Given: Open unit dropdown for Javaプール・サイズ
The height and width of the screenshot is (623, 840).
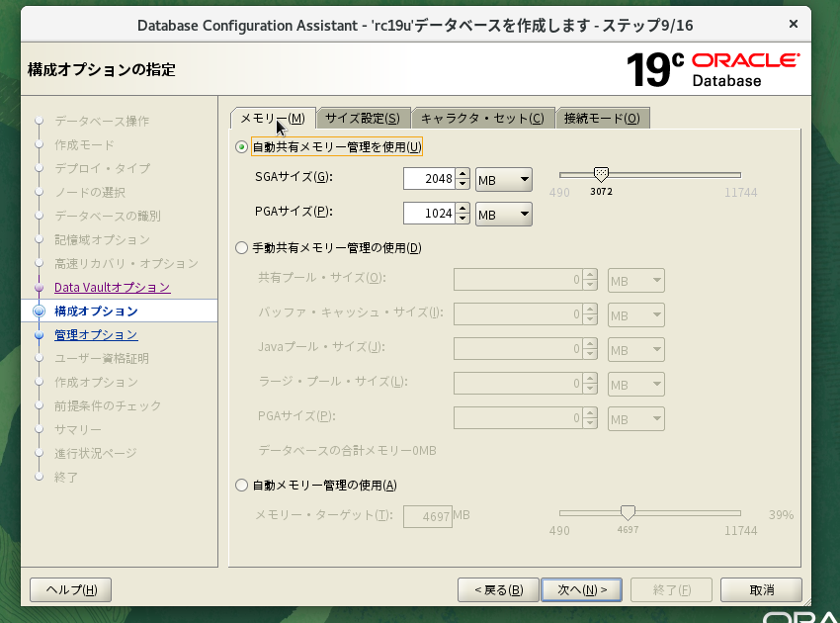Looking at the screenshot, I should tap(635, 349).
